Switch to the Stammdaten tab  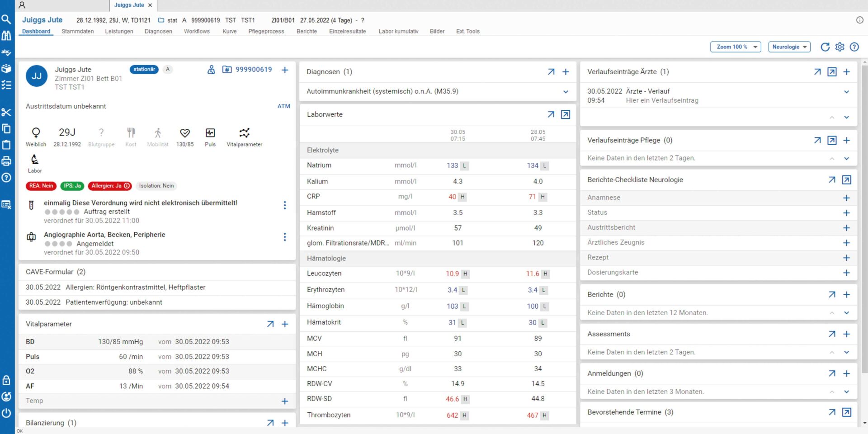[78, 32]
